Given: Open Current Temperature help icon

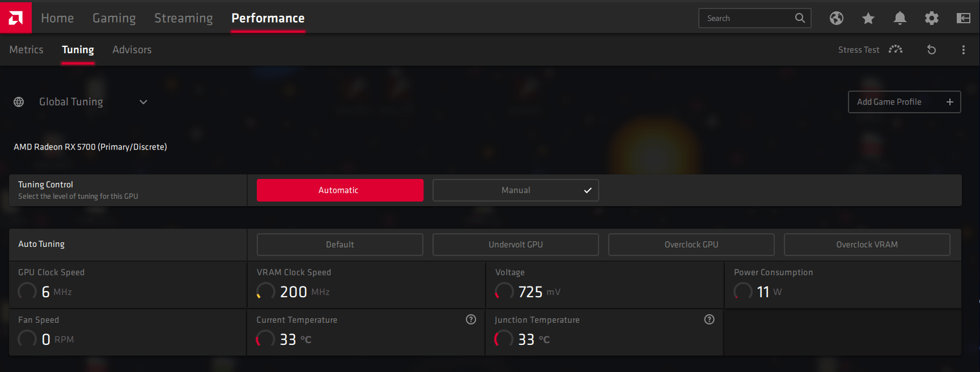Looking at the screenshot, I should (471, 319).
